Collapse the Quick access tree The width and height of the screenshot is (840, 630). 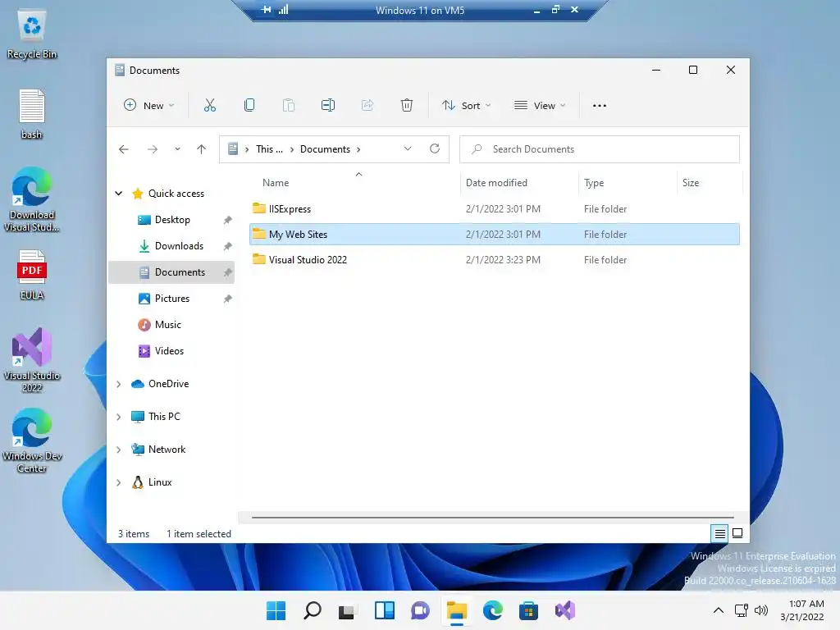pos(119,194)
